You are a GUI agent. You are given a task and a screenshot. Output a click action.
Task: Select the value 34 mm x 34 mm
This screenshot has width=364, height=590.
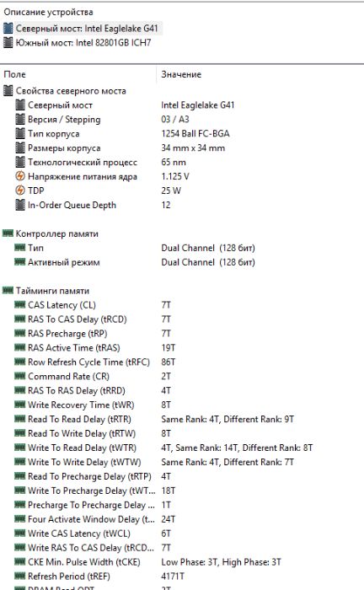point(193,148)
